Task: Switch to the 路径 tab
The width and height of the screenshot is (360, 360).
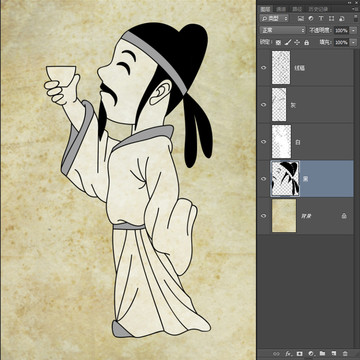Action: pos(296,9)
